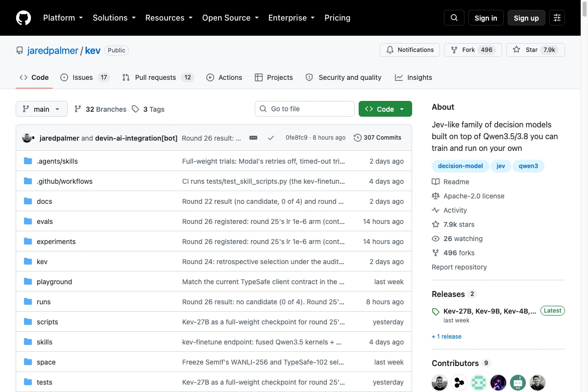Click the green check status icon
Image resolution: width=588 pixels, height=392 pixels.
270,138
